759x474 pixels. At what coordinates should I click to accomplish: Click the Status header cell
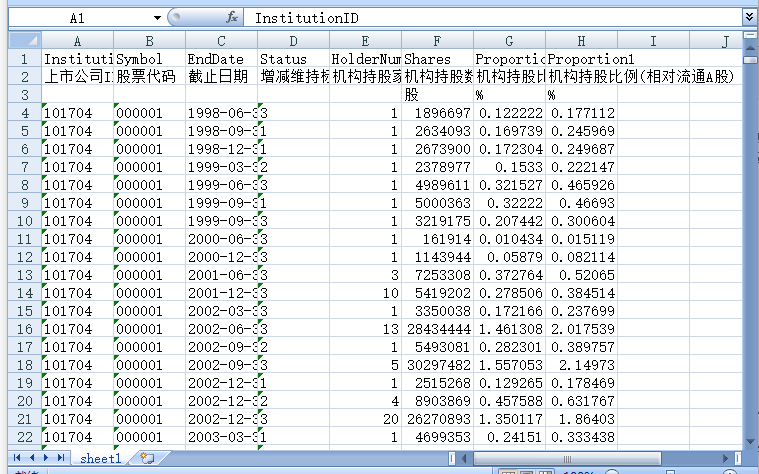[x=293, y=59]
